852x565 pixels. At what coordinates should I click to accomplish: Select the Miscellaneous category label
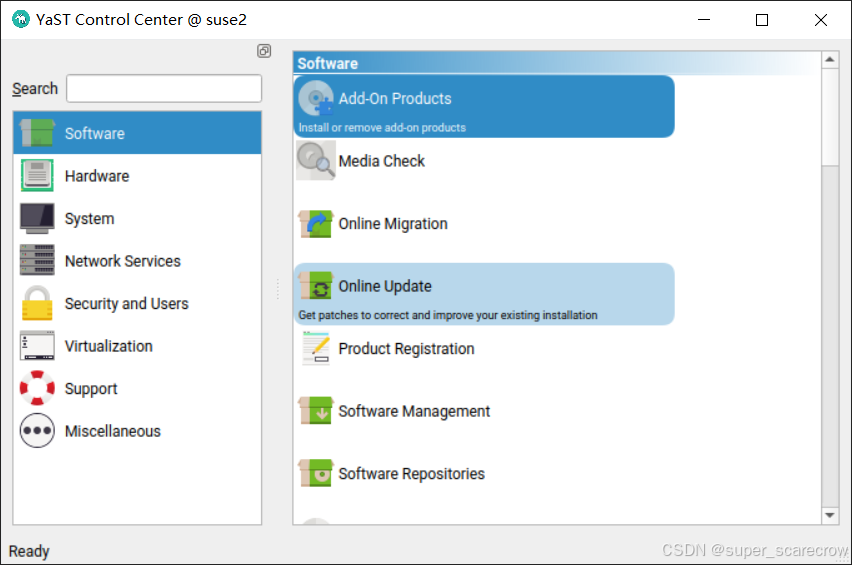click(x=113, y=431)
